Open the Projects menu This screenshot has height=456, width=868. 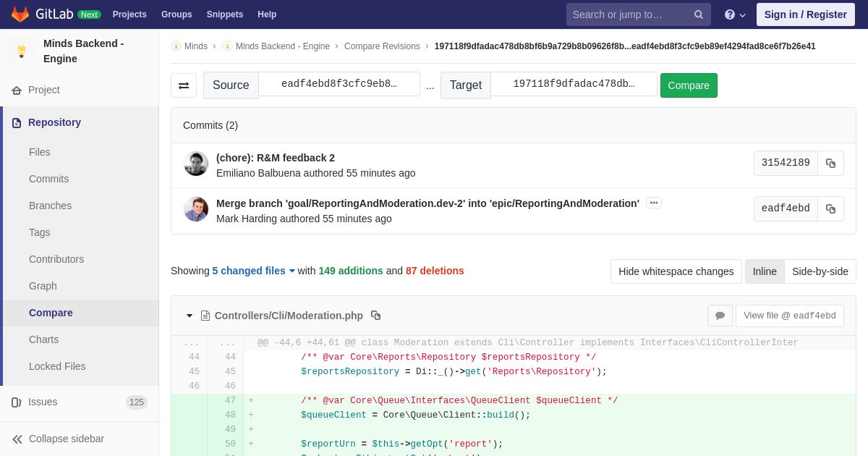(x=129, y=14)
